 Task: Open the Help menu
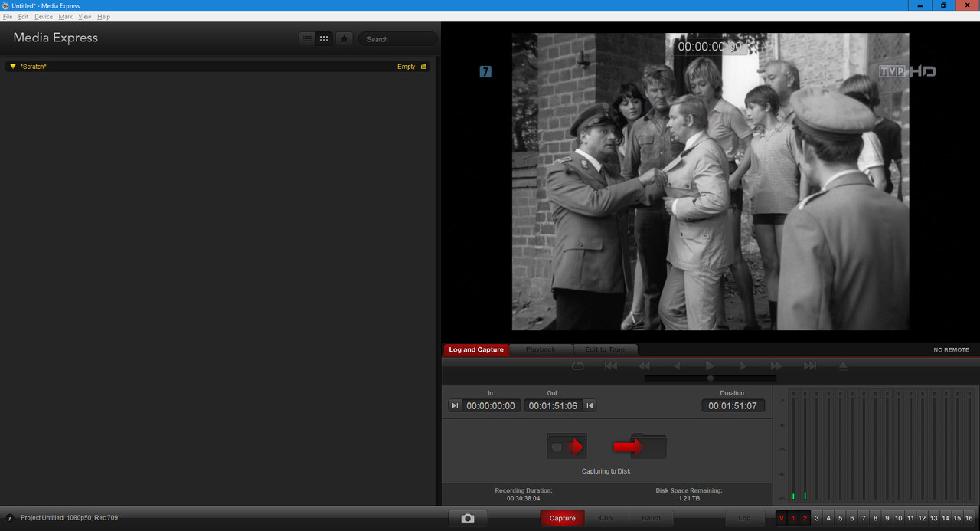click(x=103, y=16)
